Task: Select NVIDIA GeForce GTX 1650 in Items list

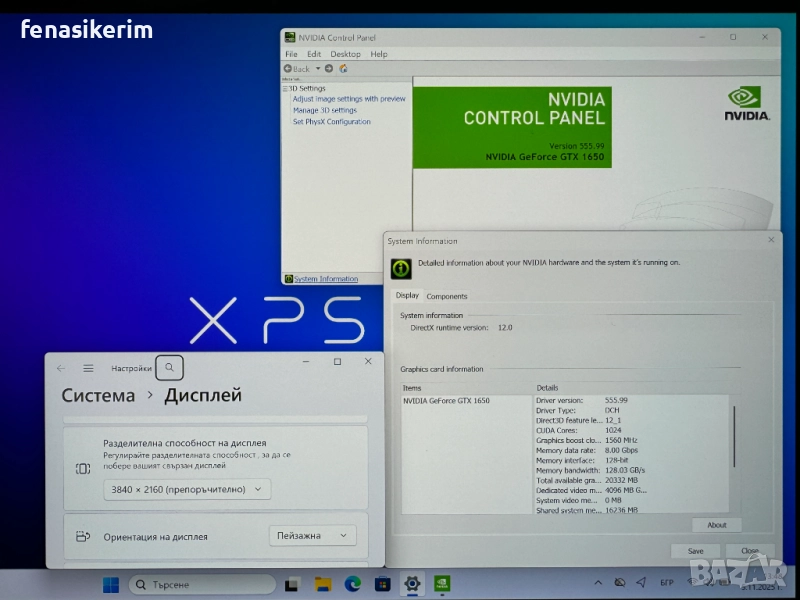Action: (446, 401)
